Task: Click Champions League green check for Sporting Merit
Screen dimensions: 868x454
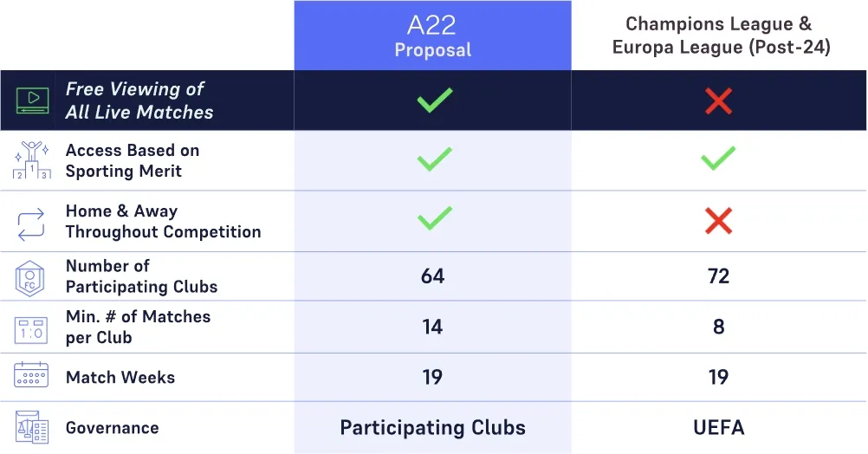Action: click(x=718, y=159)
